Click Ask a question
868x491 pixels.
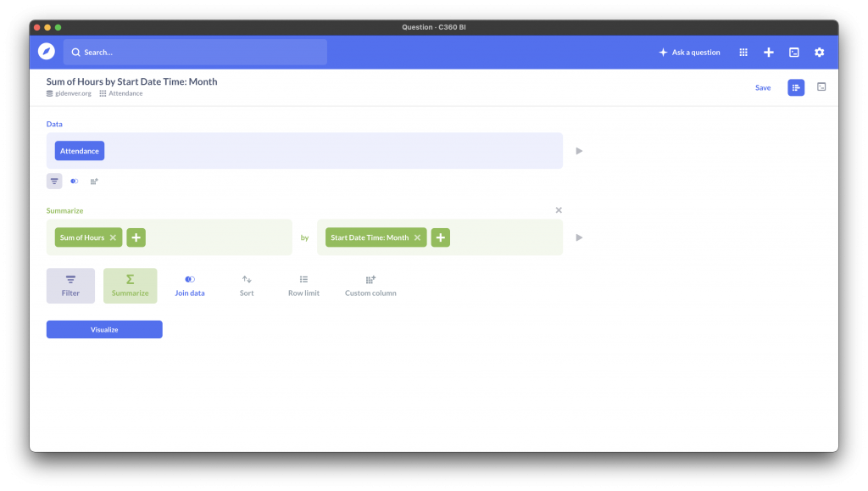689,52
